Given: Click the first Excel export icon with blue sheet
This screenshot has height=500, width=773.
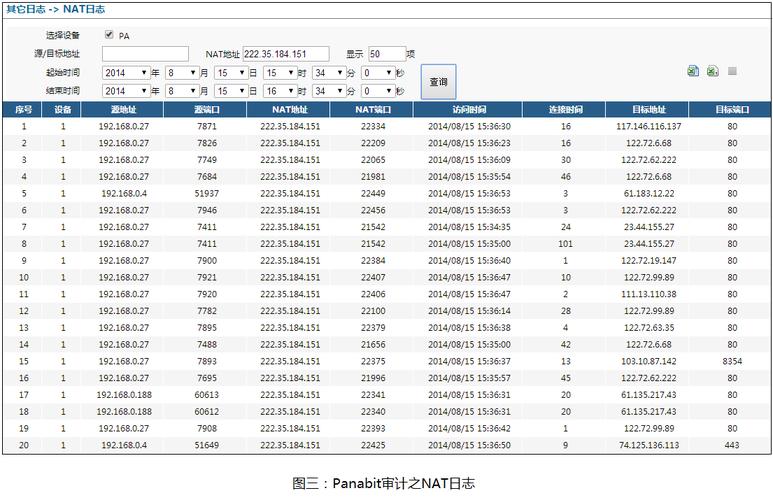Looking at the screenshot, I should click(x=693, y=71).
